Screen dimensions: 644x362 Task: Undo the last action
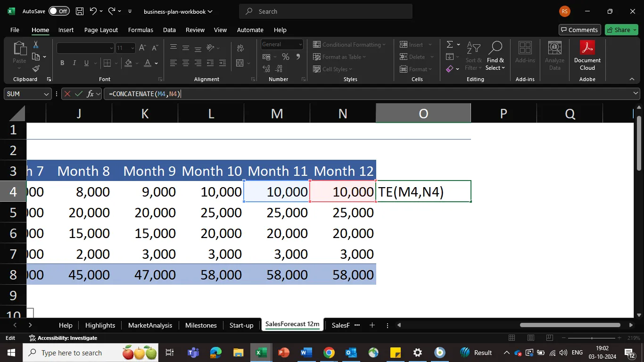[x=93, y=11]
